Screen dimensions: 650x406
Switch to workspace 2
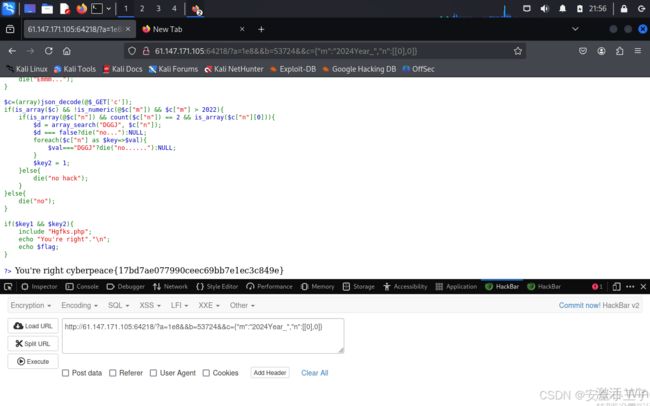click(x=142, y=9)
